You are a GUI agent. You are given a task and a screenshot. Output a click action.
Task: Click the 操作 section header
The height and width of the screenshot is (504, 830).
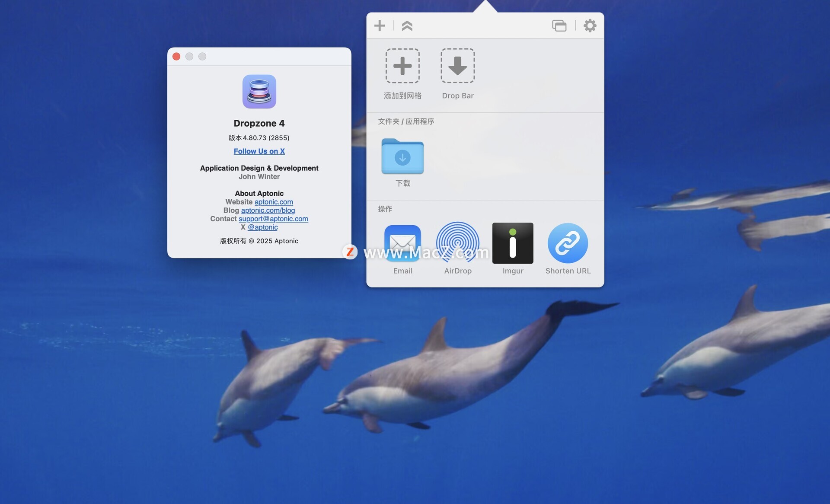pos(385,209)
